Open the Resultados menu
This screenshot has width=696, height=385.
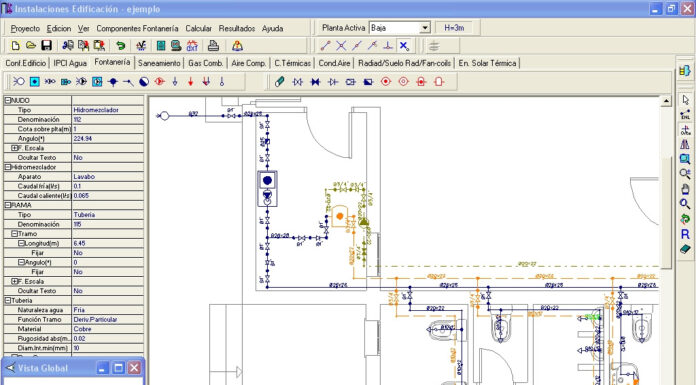pyautogui.click(x=237, y=28)
